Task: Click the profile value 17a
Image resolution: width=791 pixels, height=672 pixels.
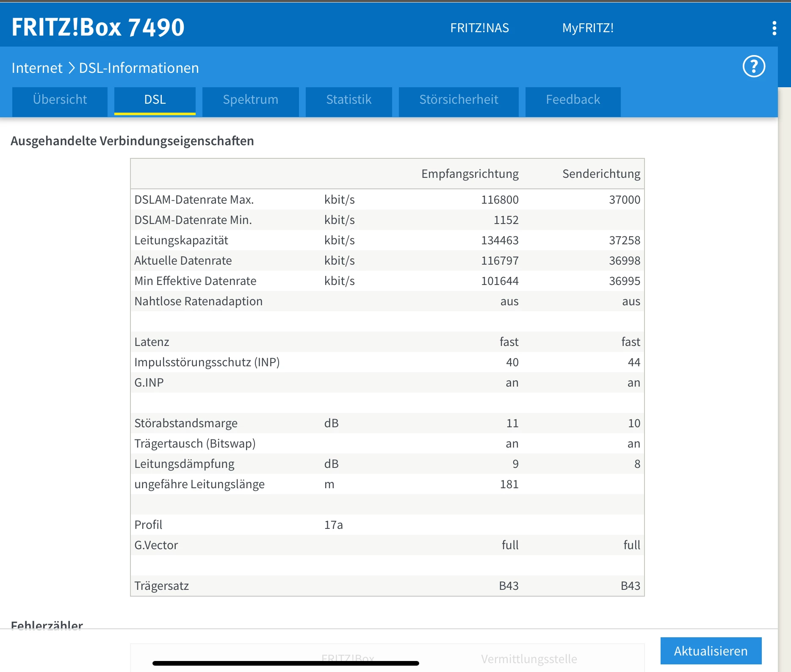Action: pyautogui.click(x=333, y=525)
